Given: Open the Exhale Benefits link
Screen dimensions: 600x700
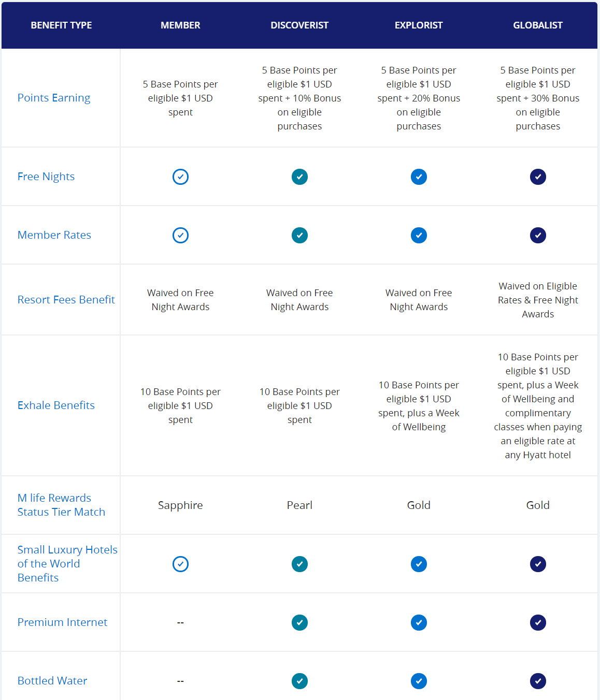Looking at the screenshot, I should (x=56, y=405).
